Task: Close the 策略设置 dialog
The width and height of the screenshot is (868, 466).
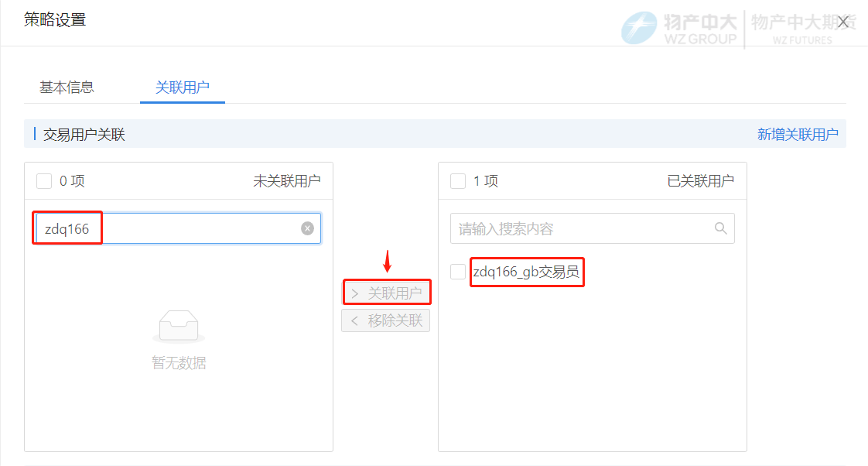Action: click(x=843, y=22)
